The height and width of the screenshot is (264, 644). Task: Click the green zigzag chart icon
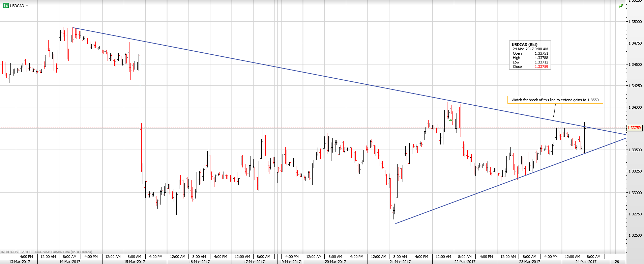click(x=621, y=6)
